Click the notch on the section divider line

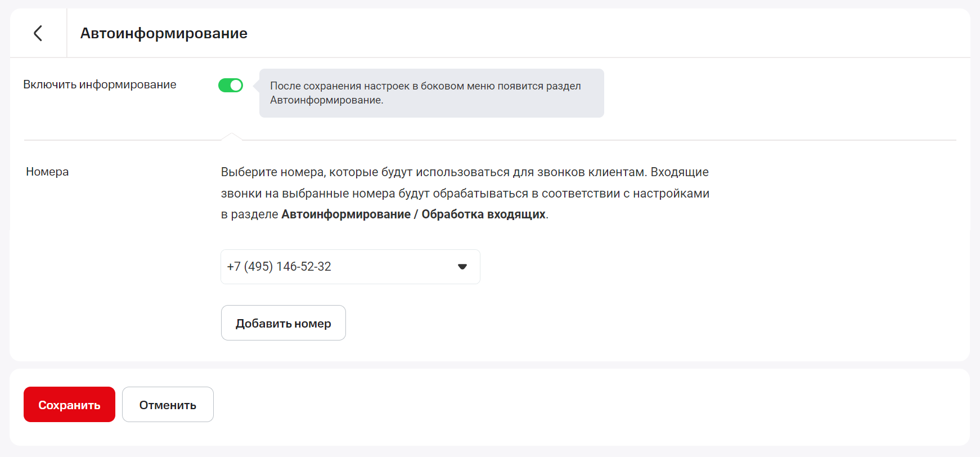point(231,136)
